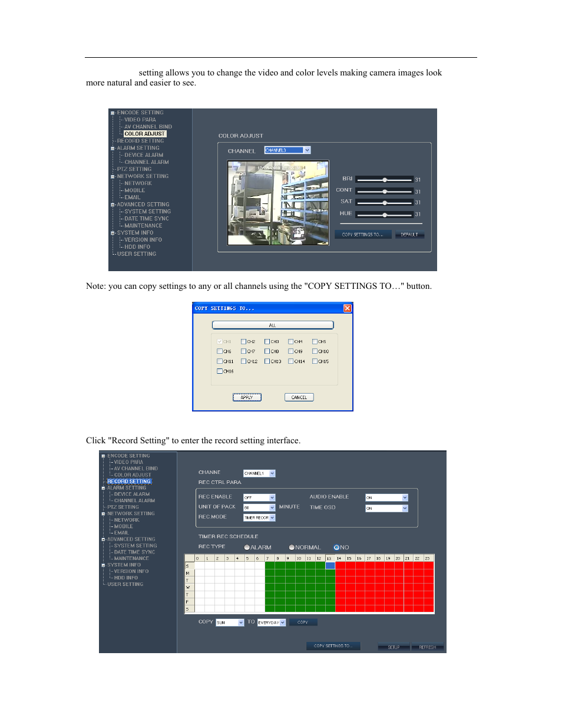Close the Copy Settings To dialog
The image size is (562, 728).
(348, 308)
